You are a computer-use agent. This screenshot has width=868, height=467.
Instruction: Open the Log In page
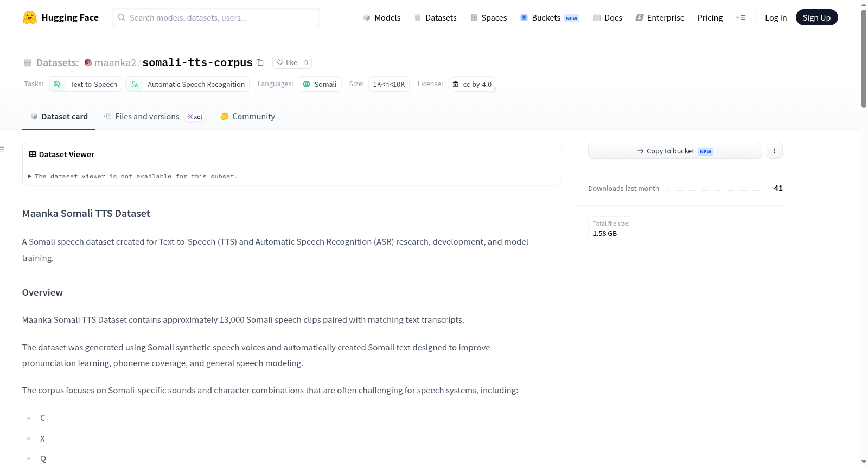pos(776,17)
